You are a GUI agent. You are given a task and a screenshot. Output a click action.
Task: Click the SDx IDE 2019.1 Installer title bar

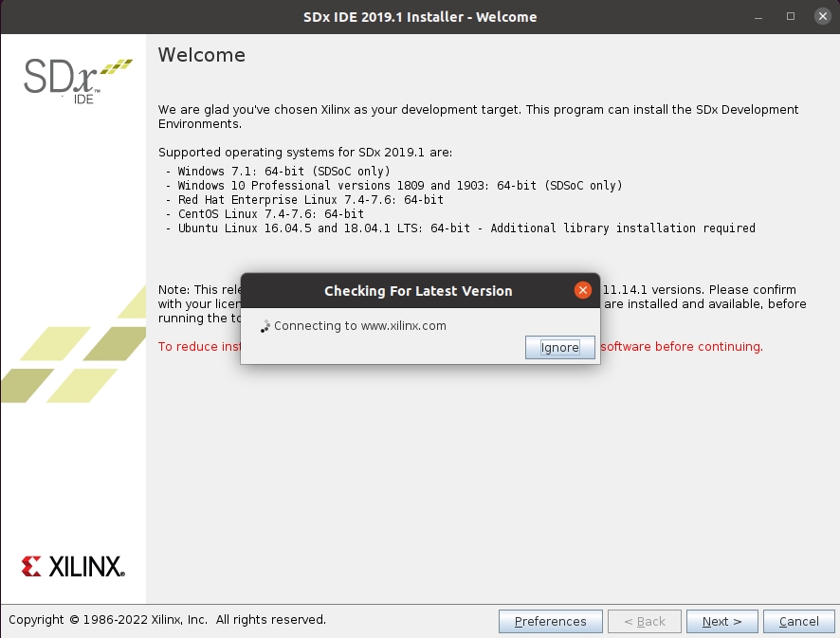tap(419, 17)
